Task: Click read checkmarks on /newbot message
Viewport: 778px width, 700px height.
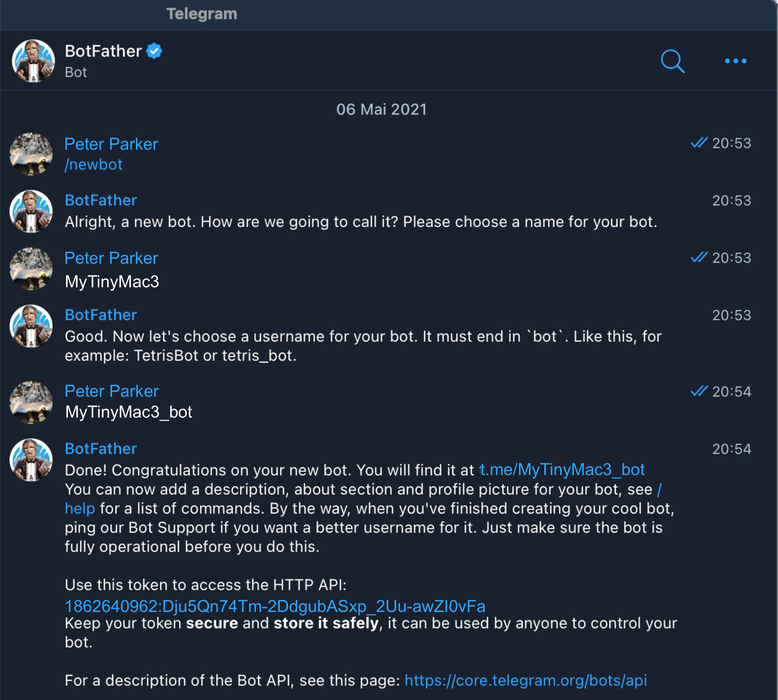Action: click(699, 143)
